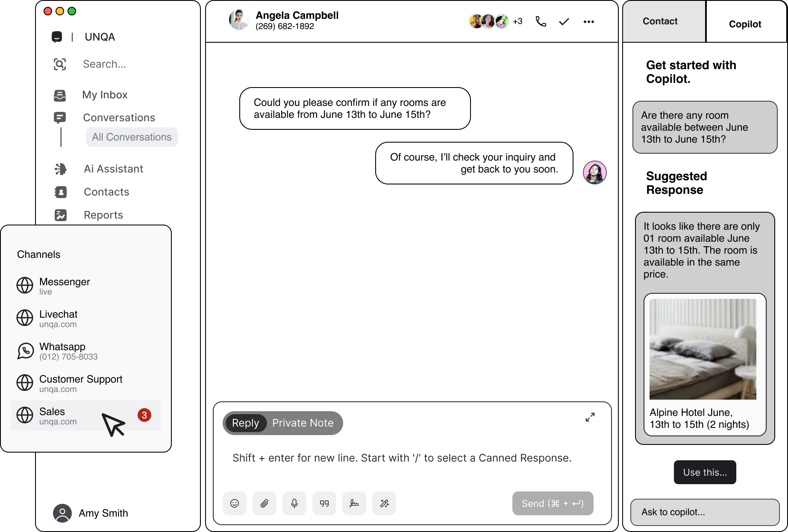Image resolution: width=788 pixels, height=532 pixels.
Task: Click the emoji picker icon
Action: click(235, 503)
